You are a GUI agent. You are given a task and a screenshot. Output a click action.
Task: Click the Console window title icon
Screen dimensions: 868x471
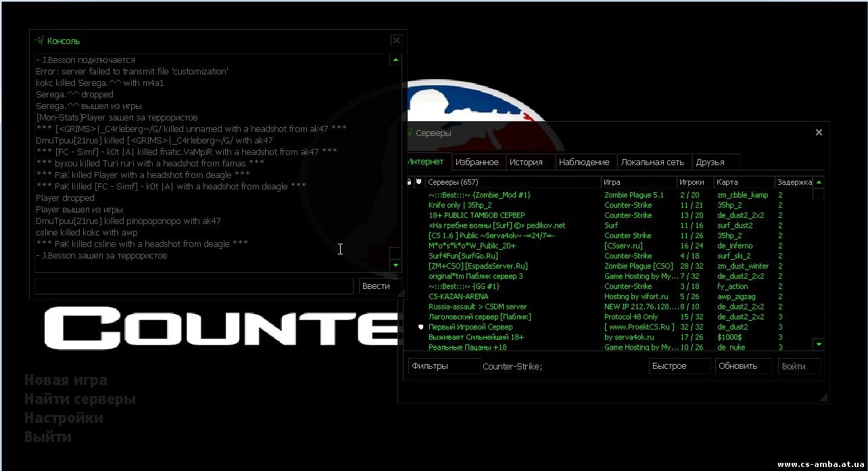coord(40,41)
